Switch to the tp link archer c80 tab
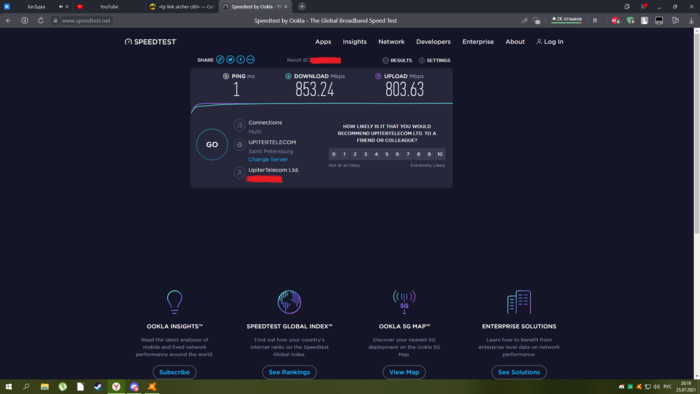 (x=182, y=7)
